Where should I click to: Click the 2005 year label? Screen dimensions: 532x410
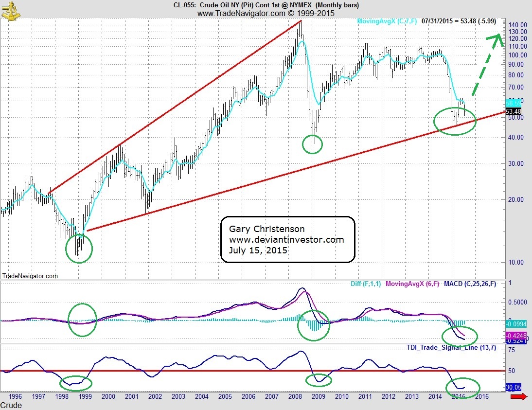coord(225,396)
